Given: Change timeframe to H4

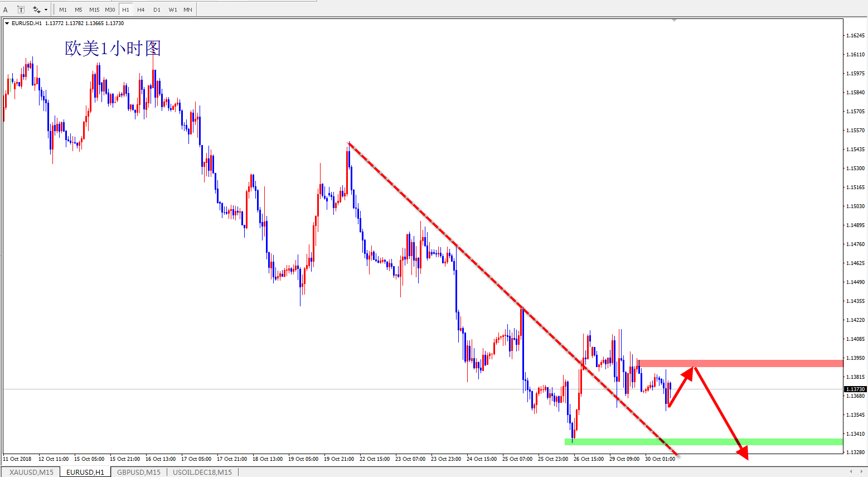Looking at the screenshot, I should pyautogui.click(x=141, y=9).
